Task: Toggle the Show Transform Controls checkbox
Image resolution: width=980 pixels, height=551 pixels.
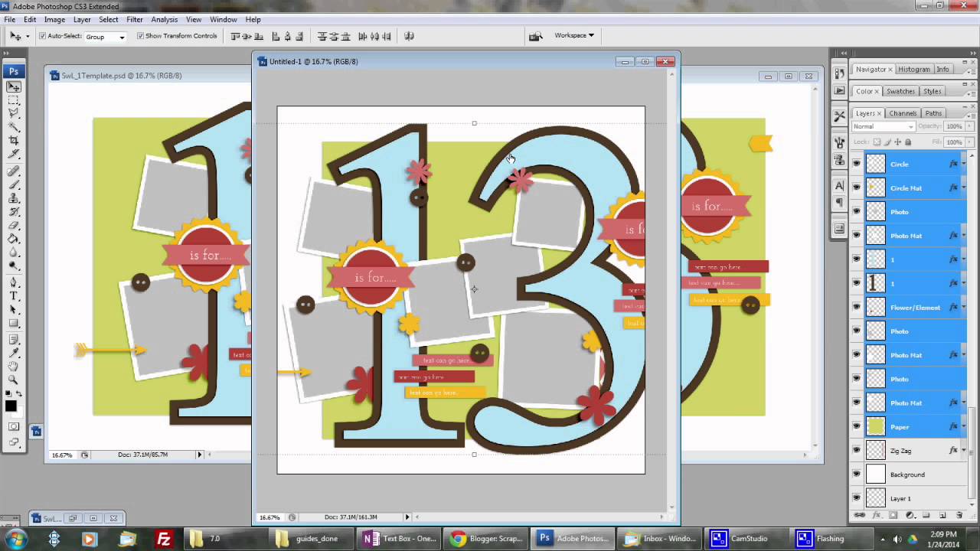Action: point(140,36)
